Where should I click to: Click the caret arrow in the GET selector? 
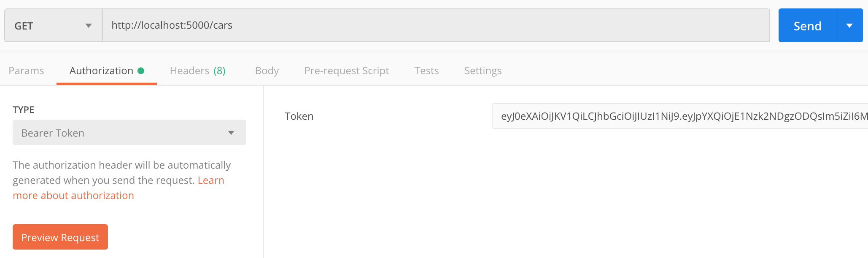coord(89,26)
